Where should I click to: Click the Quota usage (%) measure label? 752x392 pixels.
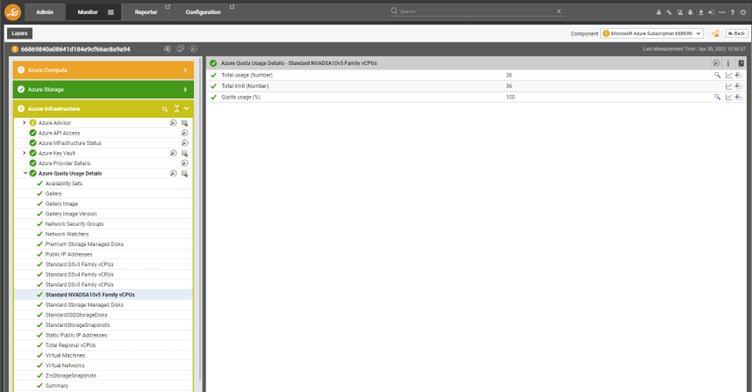click(x=240, y=97)
